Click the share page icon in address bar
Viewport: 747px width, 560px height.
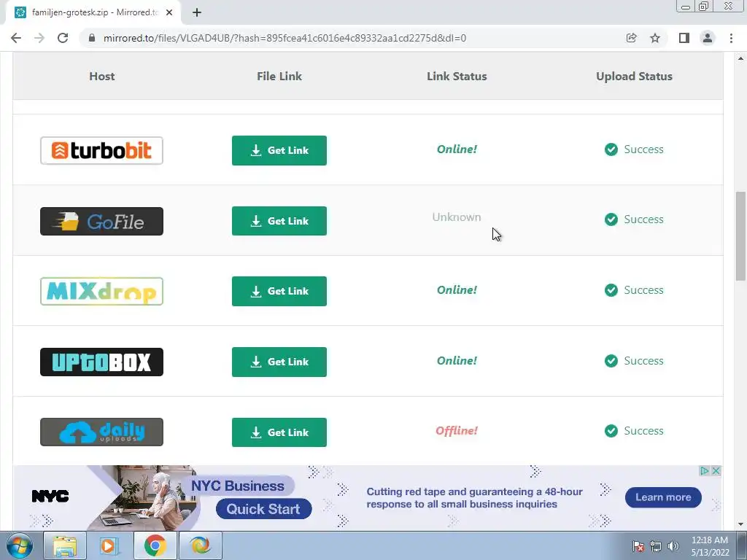click(631, 38)
